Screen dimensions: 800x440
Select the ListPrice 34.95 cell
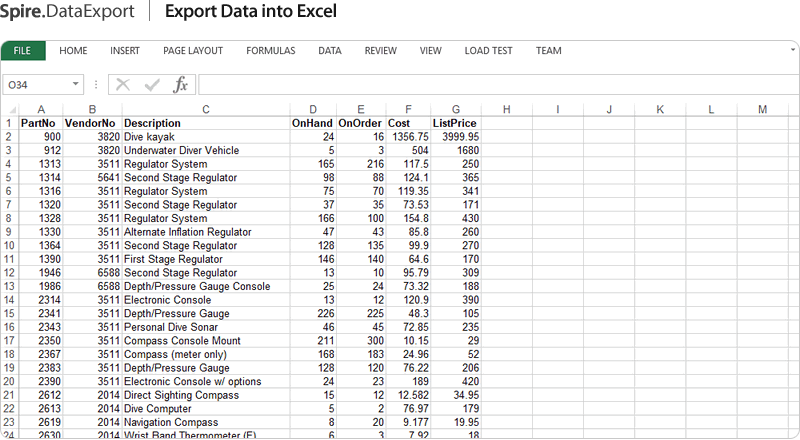tap(456, 395)
